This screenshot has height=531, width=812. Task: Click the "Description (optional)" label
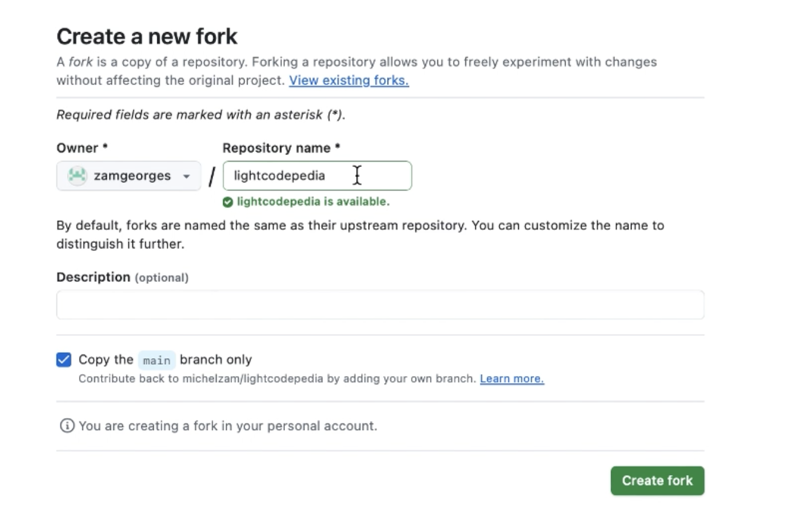[122, 277]
